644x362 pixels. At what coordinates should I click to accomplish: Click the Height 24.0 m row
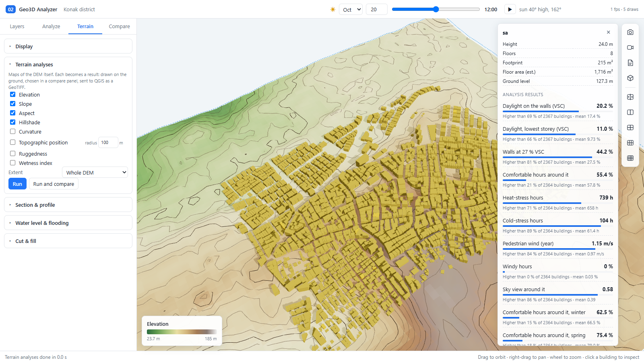(558, 44)
